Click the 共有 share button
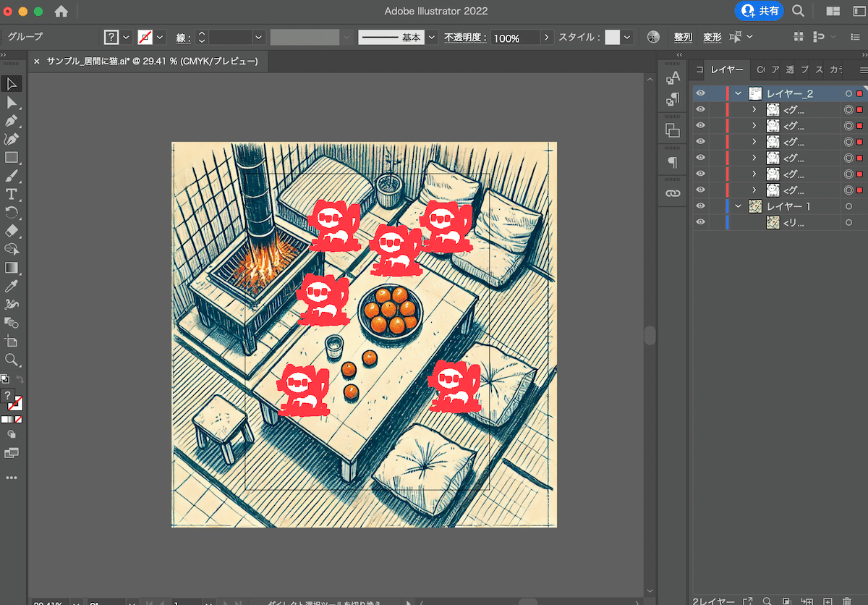Screen dimensions: 868x605 click(x=759, y=11)
